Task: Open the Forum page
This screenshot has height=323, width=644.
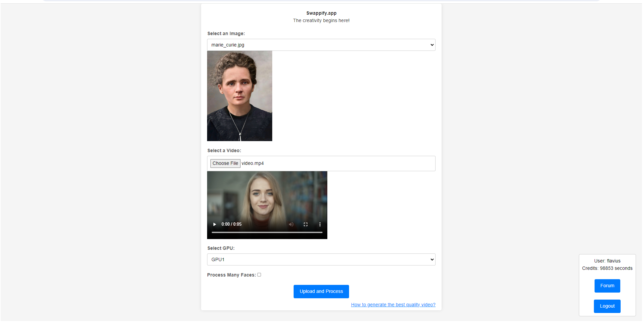Action: tap(607, 286)
